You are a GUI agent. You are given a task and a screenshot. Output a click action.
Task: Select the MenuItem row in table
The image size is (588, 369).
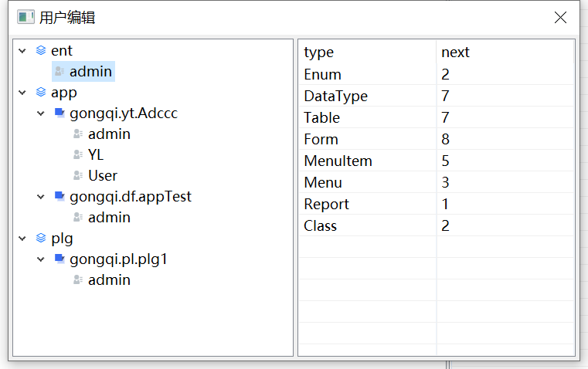[338, 161]
